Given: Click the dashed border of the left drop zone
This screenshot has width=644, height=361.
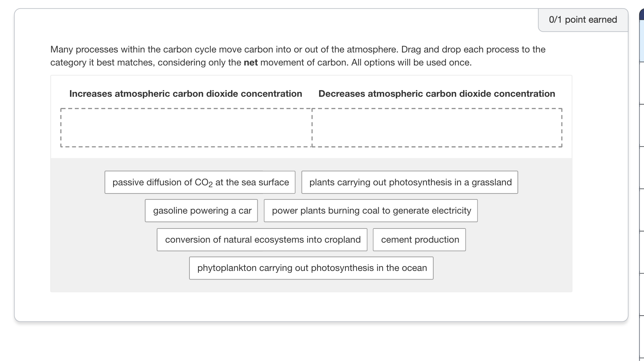Looking at the screenshot, I should pyautogui.click(x=185, y=109).
